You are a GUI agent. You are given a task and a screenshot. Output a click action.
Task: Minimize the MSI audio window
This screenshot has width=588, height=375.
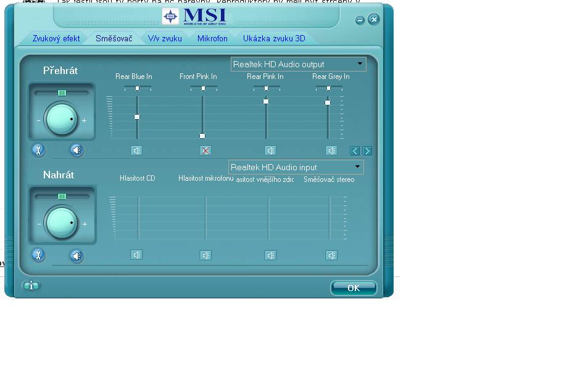click(360, 20)
